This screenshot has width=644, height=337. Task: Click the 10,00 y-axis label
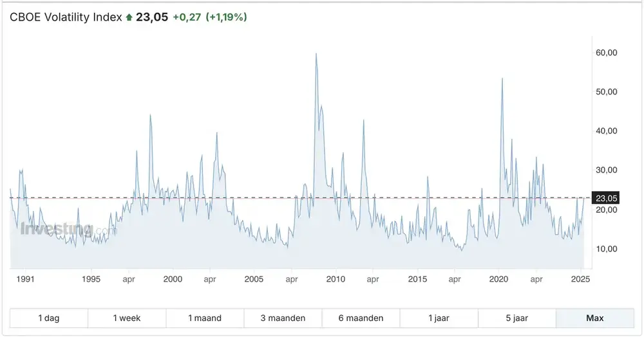coord(606,249)
